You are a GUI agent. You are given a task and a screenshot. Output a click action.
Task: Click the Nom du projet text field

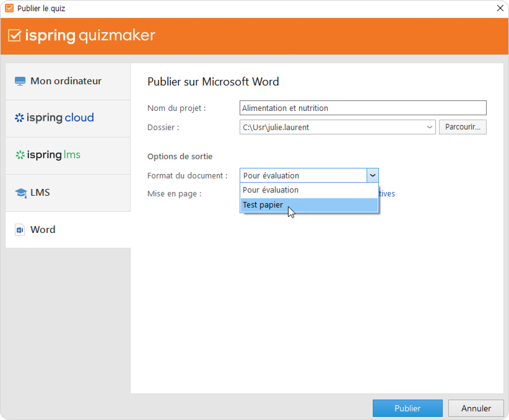[x=363, y=108]
